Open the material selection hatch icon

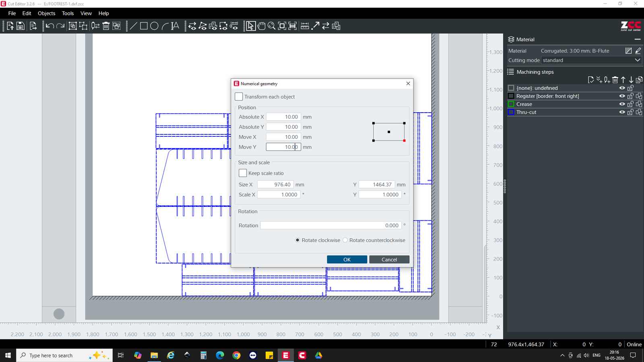628,51
